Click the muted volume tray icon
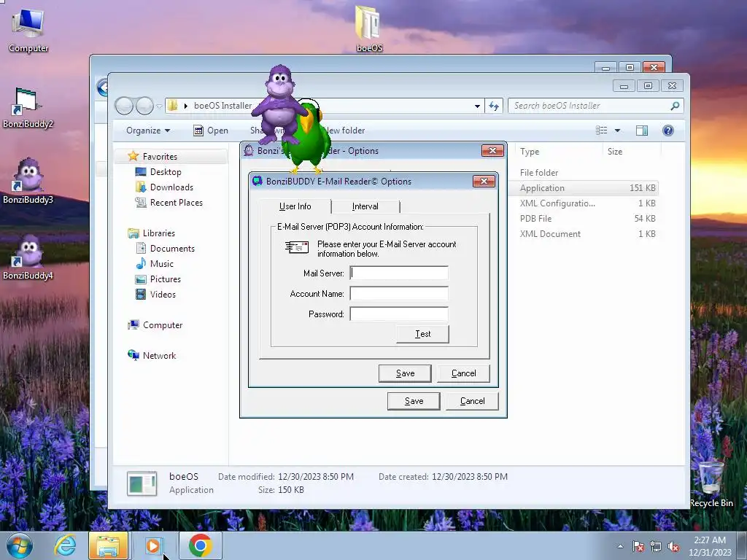This screenshot has width=747, height=560. [673, 546]
